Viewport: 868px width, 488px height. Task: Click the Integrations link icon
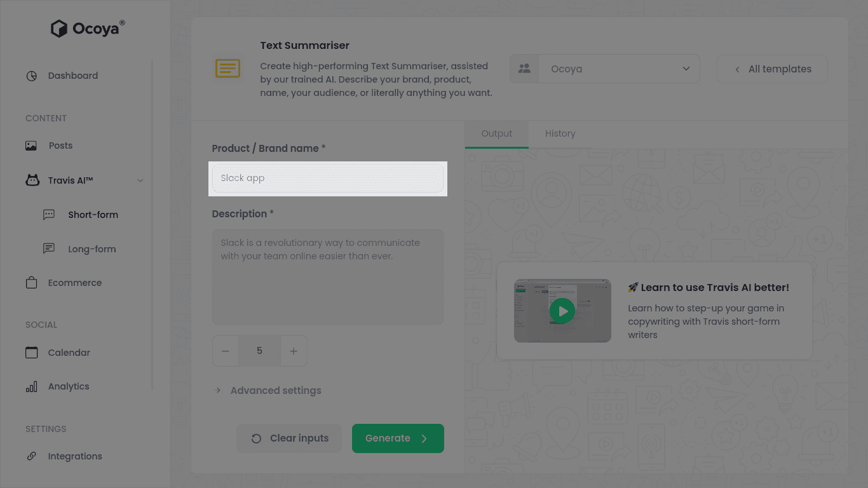(x=32, y=456)
